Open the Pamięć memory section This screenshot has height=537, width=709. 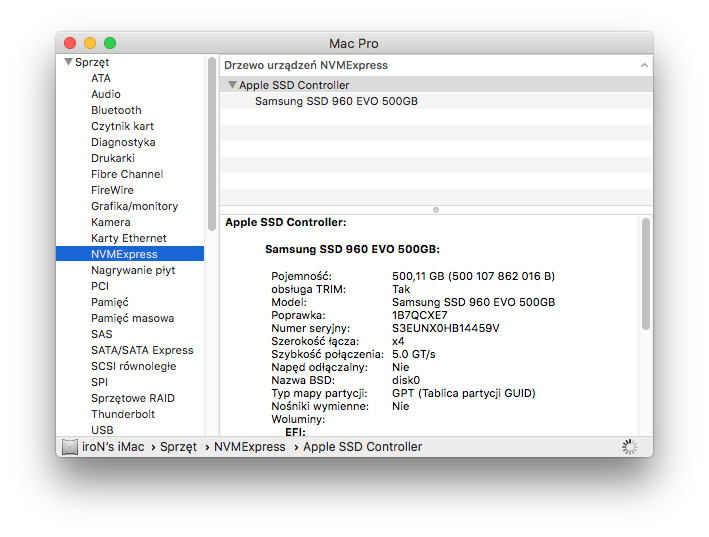tap(110, 302)
